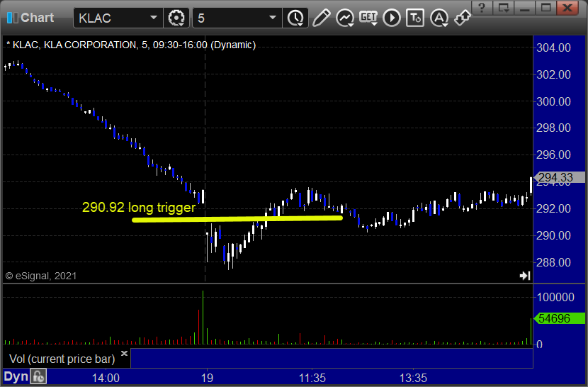Click the 100000 volume axis label
This screenshot has width=588, height=387.
555,297
